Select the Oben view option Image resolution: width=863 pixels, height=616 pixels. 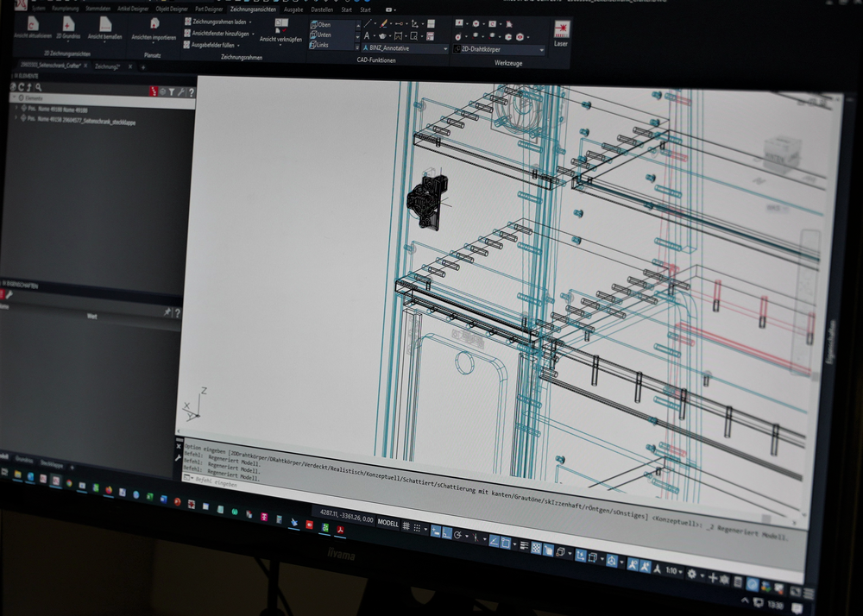point(320,25)
